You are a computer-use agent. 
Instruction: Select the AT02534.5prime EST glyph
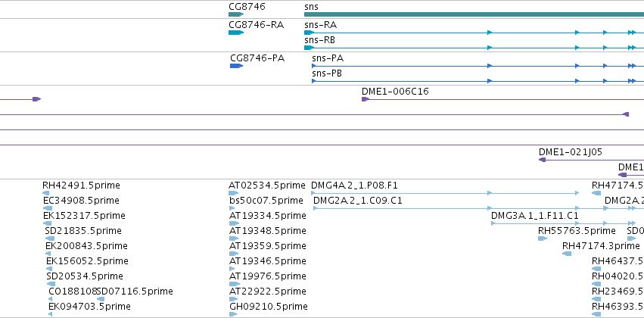pos(234,193)
